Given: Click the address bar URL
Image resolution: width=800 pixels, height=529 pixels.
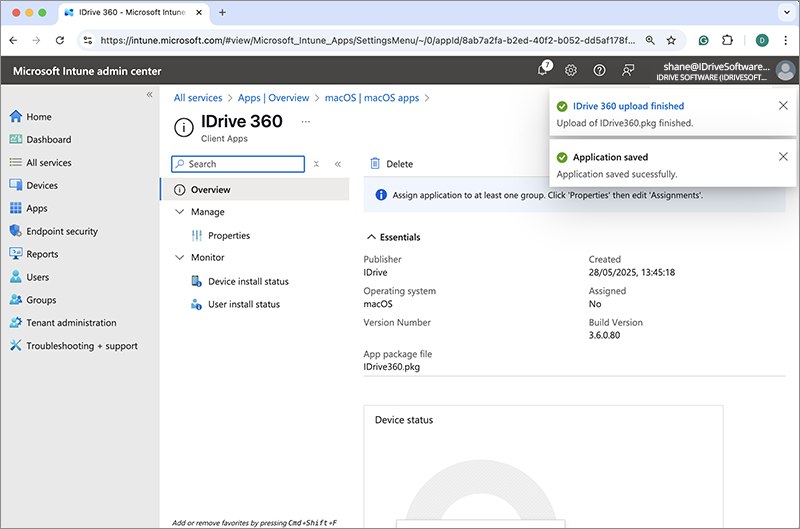Looking at the screenshot, I should click(367, 40).
